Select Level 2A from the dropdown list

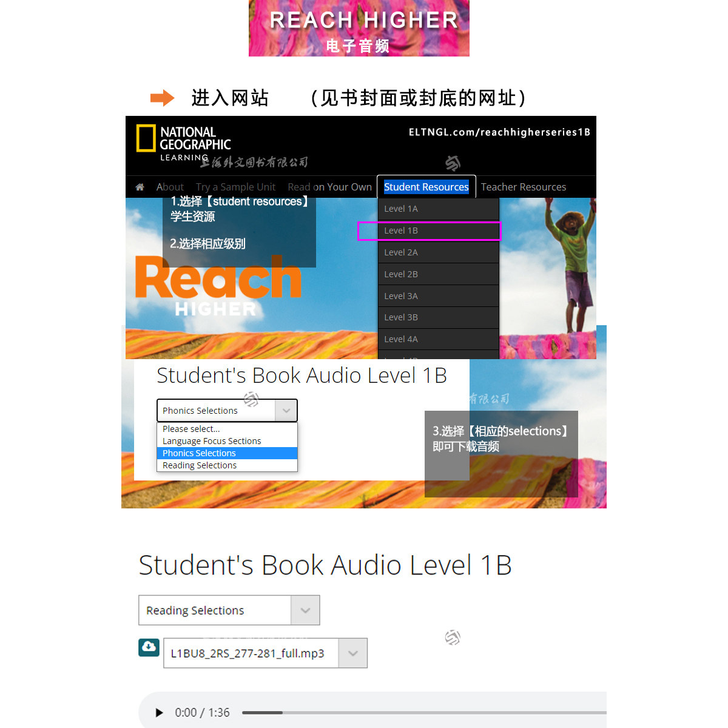point(438,252)
